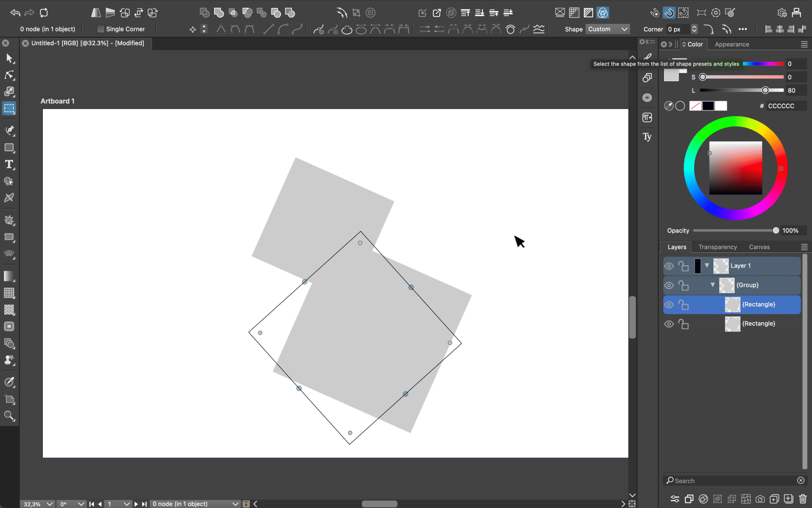Enable the Single Corner checkbox
This screenshot has height=508, width=812.
[x=101, y=29]
